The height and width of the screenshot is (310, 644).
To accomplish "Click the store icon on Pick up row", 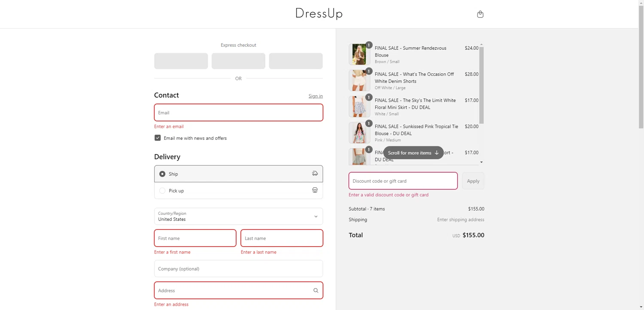I will [315, 190].
